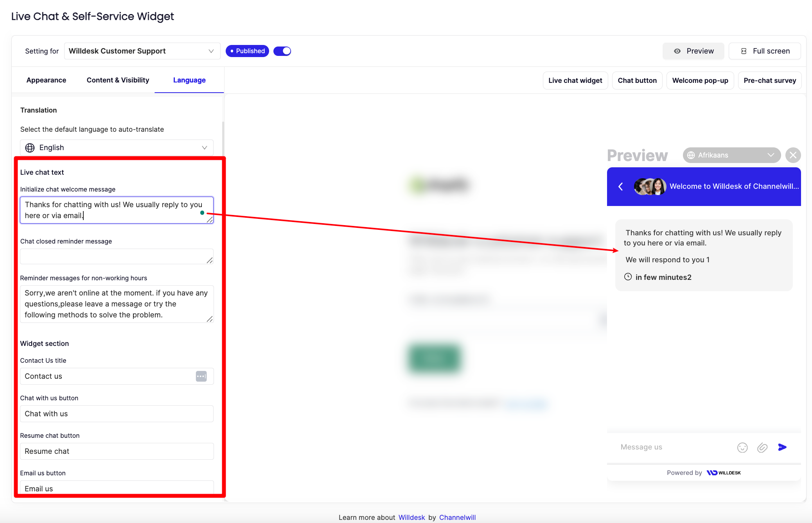Click the Initialize chat welcome message textarea
This screenshot has width=812, height=523.
click(x=117, y=210)
